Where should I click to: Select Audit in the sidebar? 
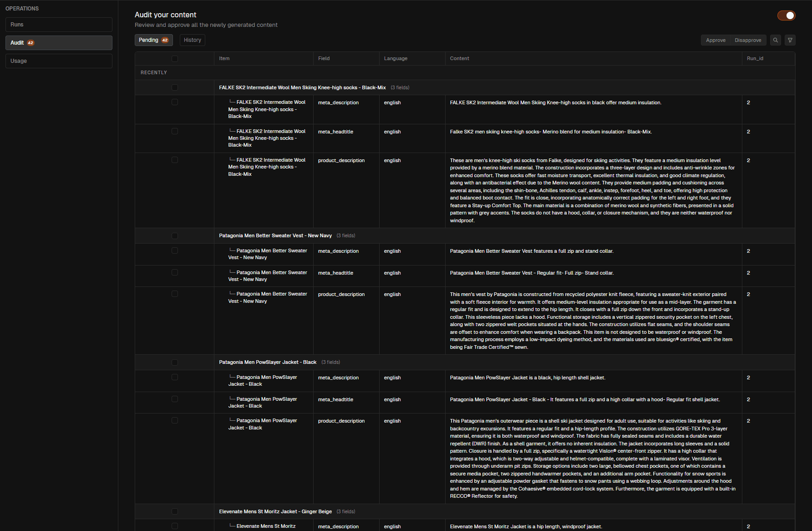59,42
